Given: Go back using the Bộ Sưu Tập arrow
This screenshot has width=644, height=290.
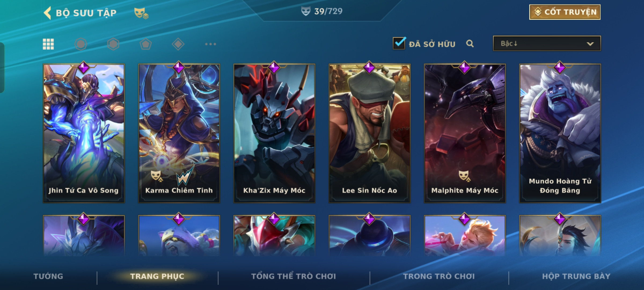Looking at the screenshot, I should coord(47,13).
